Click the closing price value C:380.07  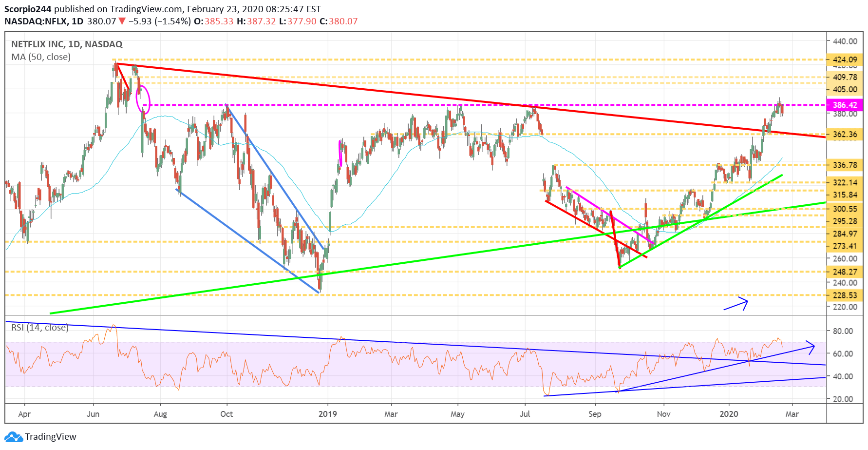[x=339, y=21]
